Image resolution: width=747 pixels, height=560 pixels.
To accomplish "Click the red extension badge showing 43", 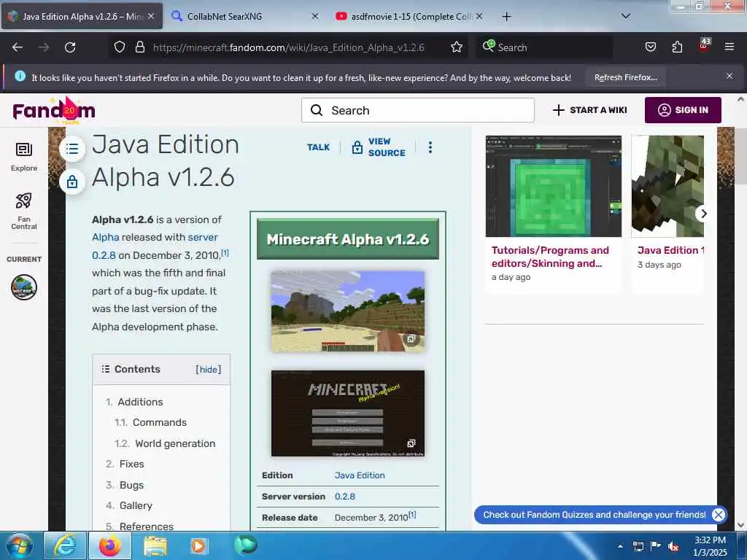I will click(704, 45).
